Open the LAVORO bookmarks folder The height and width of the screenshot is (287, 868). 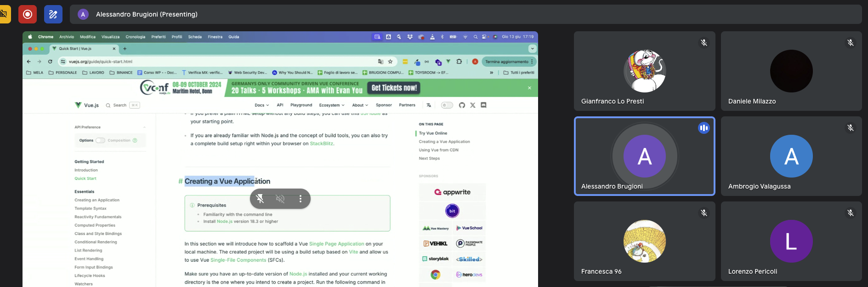[x=93, y=73]
